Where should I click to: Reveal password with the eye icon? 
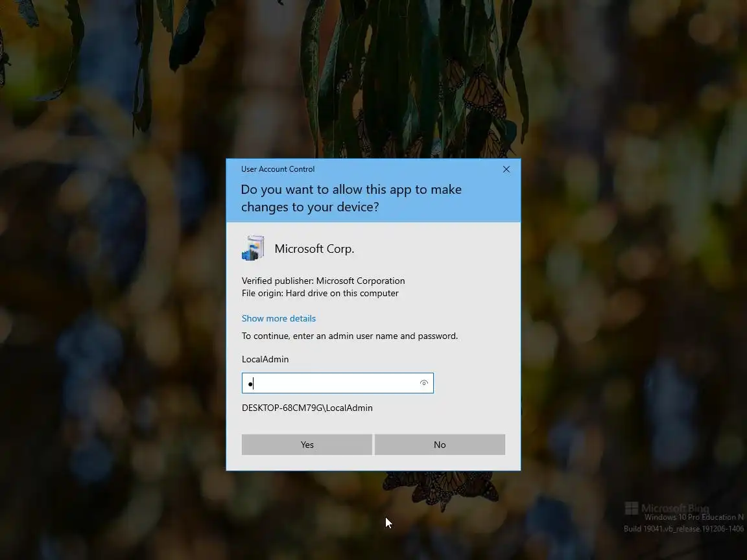pyautogui.click(x=423, y=383)
